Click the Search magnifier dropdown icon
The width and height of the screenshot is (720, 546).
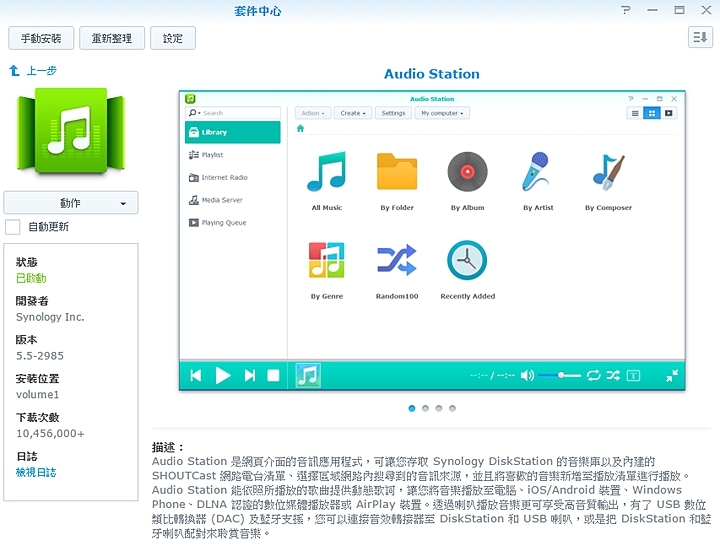tap(194, 113)
